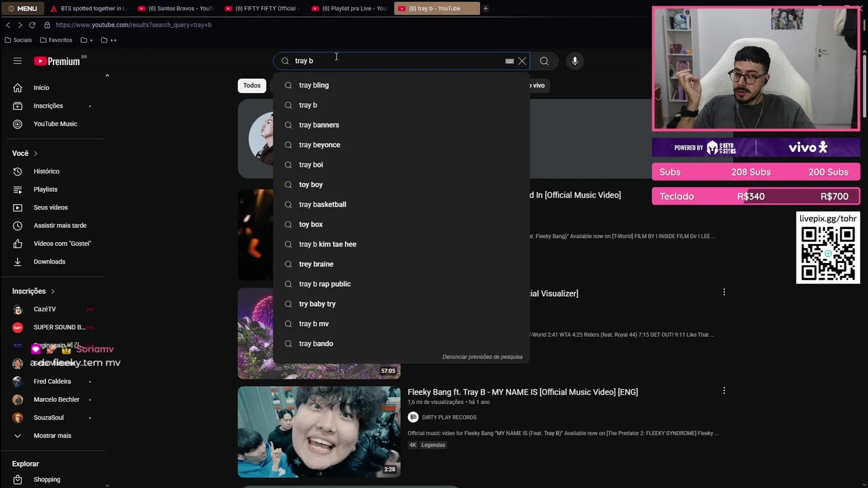868x488 pixels.
Task: Go back with browser back arrow
Action: pyautogui.click(x=7, y=25)
